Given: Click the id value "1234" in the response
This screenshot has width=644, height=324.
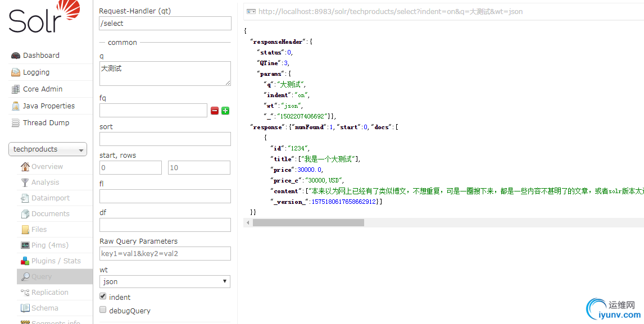Looking at the screenshot, I should [298, 148].
